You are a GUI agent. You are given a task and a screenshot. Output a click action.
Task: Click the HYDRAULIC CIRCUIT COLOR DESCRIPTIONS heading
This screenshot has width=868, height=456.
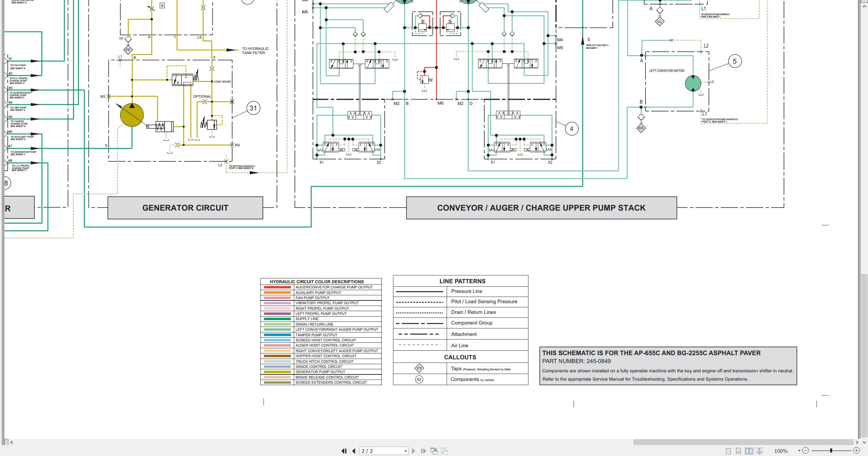317,282
